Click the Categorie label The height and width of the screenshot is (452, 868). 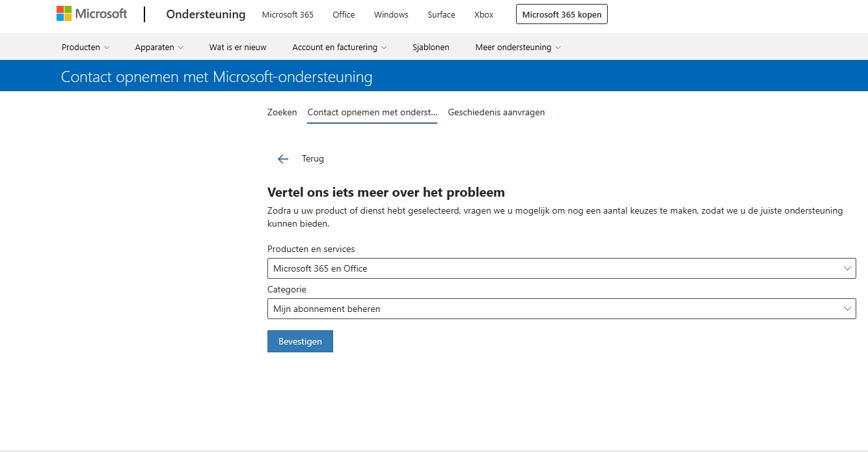[286, 289]
